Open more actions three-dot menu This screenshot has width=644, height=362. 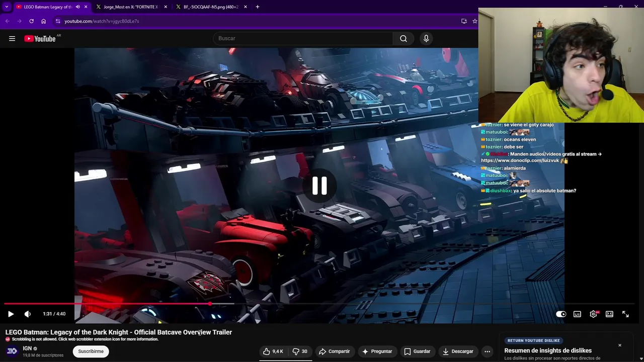pos(487,351)
